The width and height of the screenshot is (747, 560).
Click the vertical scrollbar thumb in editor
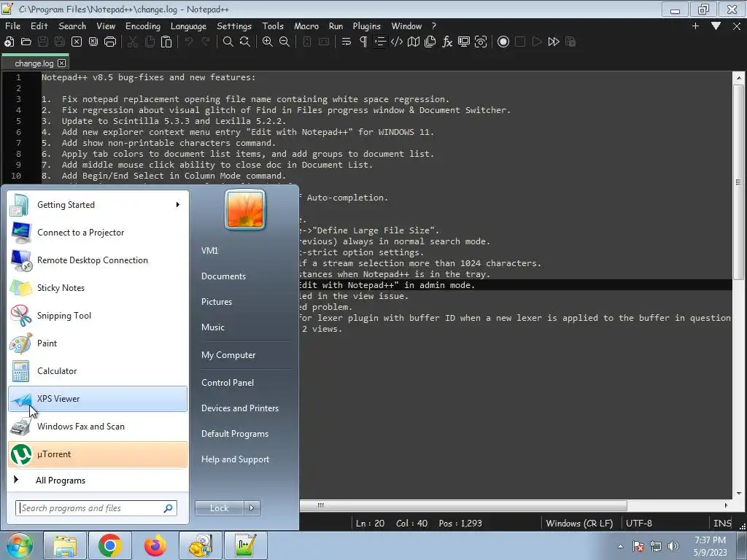coord(738,182)
